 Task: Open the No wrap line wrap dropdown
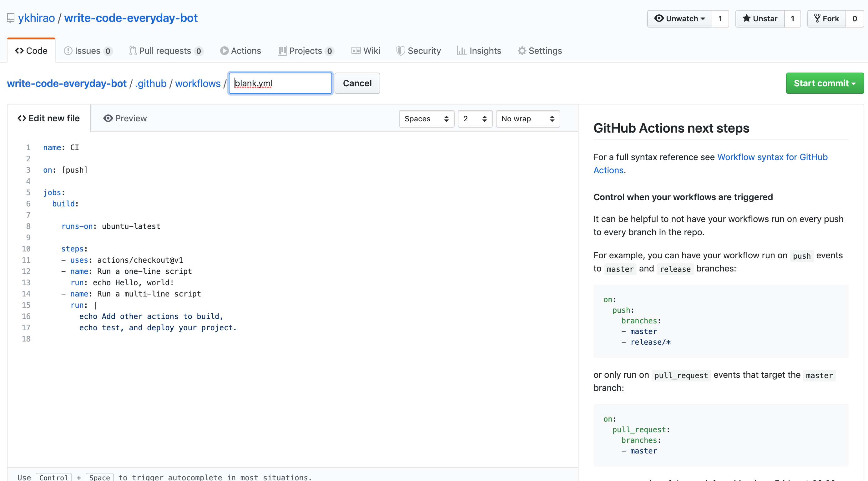[x=528, y=119]
